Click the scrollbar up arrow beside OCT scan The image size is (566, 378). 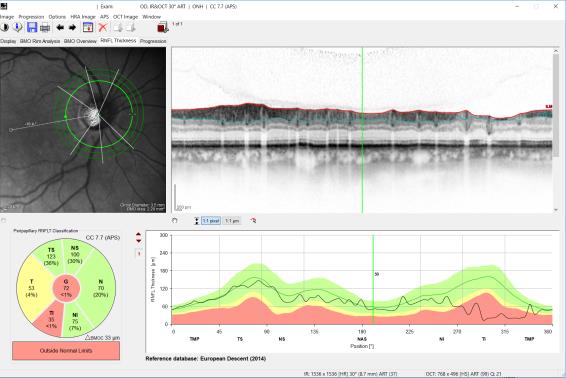click(556, 51)
